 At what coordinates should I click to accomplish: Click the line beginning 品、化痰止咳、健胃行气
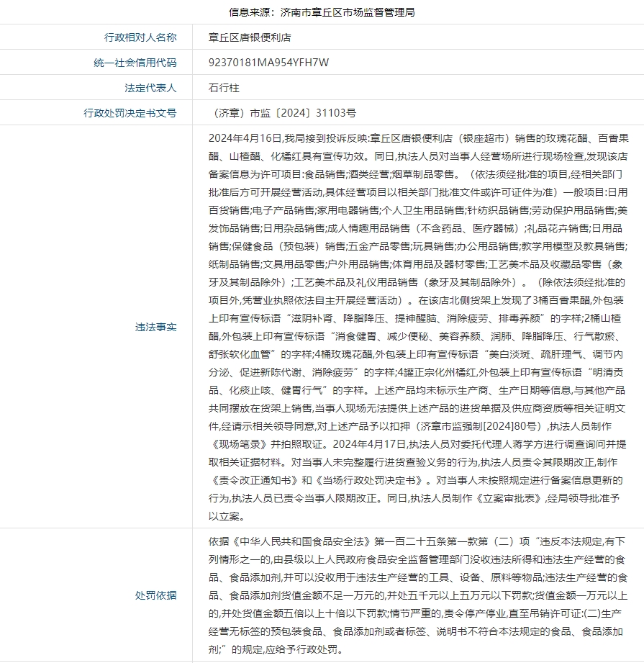click(x=417, y=390)
